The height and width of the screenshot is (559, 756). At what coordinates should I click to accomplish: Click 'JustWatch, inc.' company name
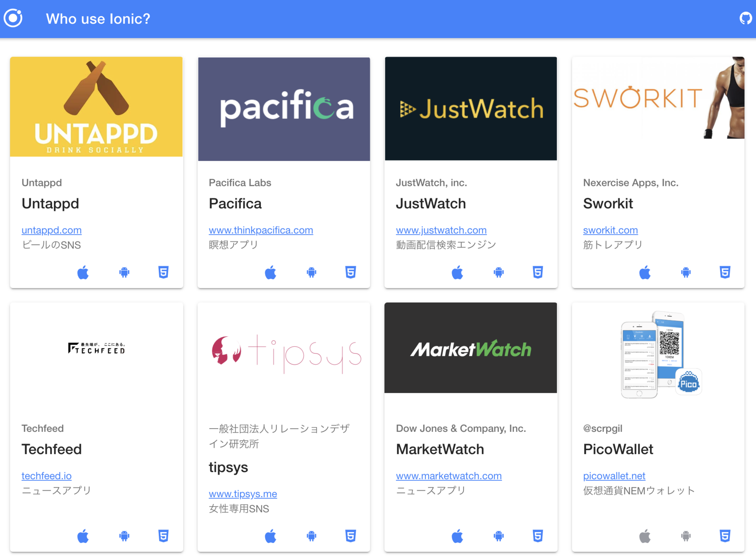pyautogui.click(x=431, y=183)
